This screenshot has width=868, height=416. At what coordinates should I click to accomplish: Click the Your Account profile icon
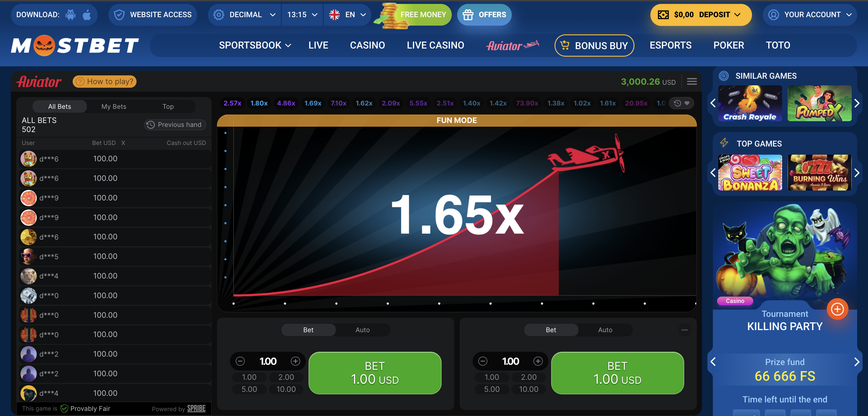click(x=773, y=14)
